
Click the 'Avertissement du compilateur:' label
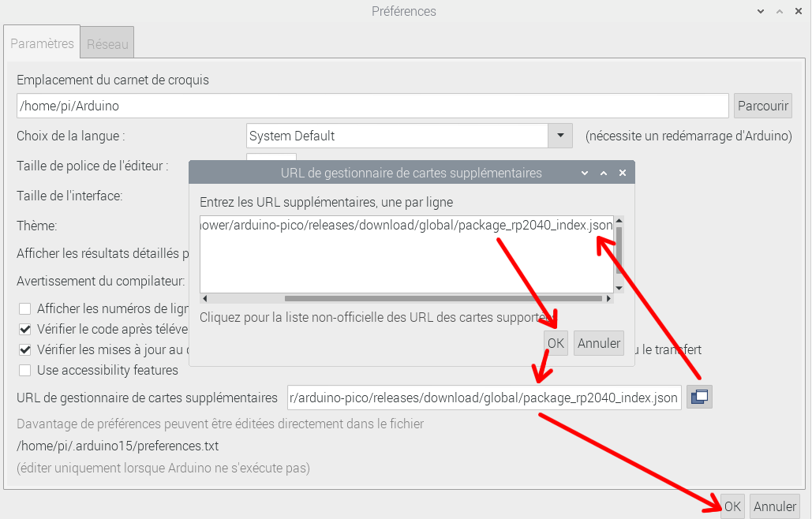100,281
